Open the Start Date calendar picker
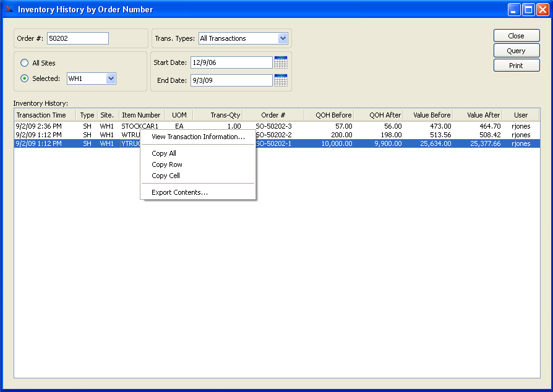 281,62
